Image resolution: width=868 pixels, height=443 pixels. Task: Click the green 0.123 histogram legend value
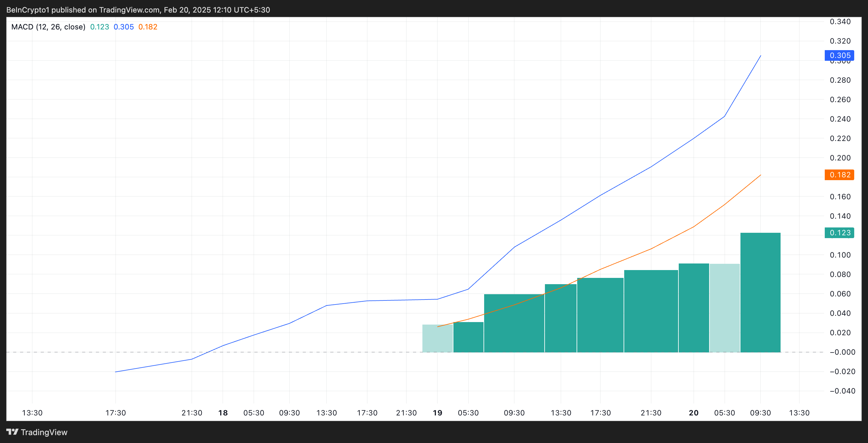[99, 27]
